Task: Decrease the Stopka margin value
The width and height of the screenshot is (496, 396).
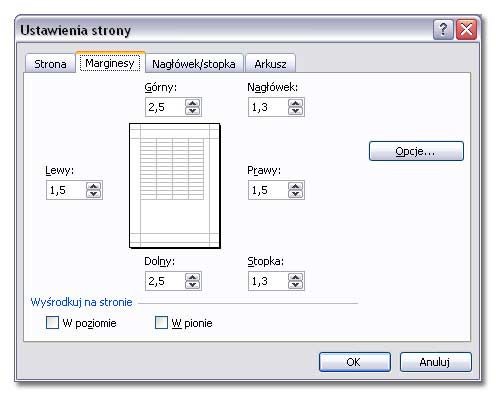Action: click(x=295, y=285)
